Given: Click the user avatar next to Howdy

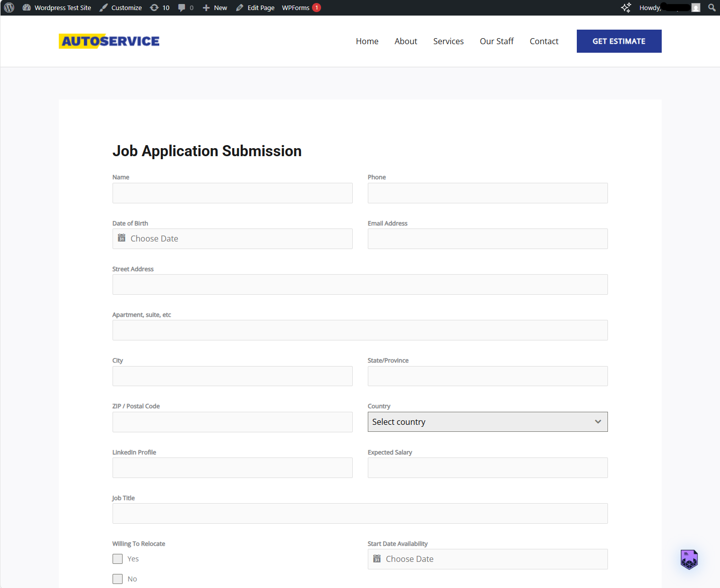Looking at the screenshot, I should click(696, 8).
